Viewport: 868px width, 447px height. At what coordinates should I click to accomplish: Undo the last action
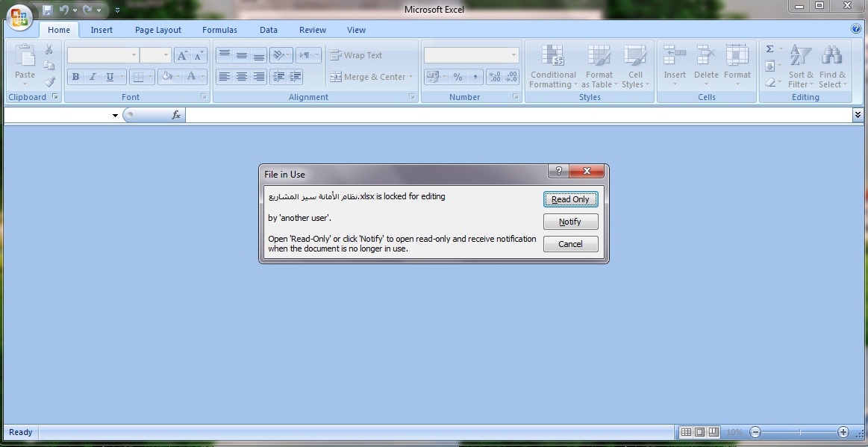click(x=63, y=10)
